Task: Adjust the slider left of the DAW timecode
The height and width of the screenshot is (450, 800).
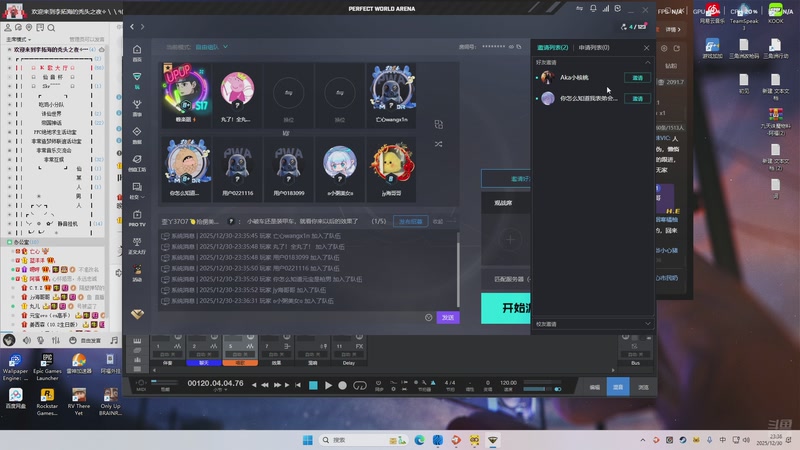Action: point(166,382)
